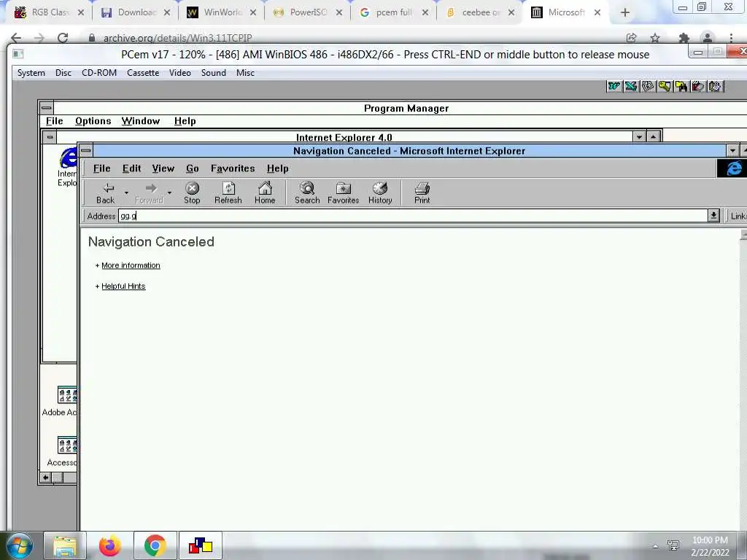Click the Internet Explorer logo throbber
The height and width of the screenshot is (560, 747).
[x=732, y=168]
